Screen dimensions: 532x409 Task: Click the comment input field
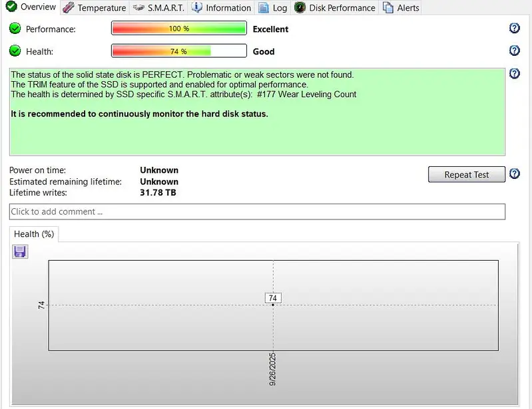(x=257, y=211)
